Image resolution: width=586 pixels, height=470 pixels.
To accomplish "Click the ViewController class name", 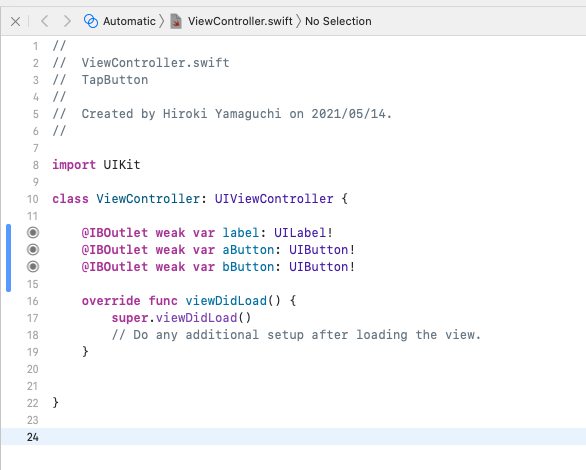I will (x=148, y=199).
